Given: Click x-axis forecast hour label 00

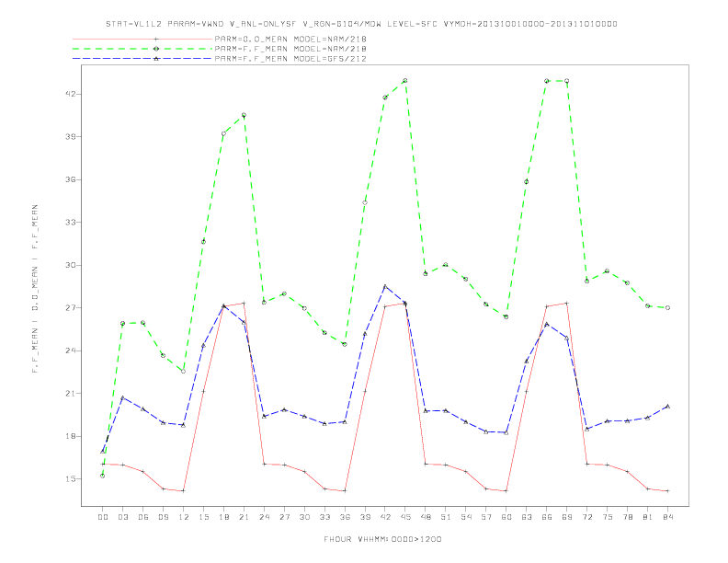Looking at the screenshot, I should pyautogui.click(x=103, y=517).
